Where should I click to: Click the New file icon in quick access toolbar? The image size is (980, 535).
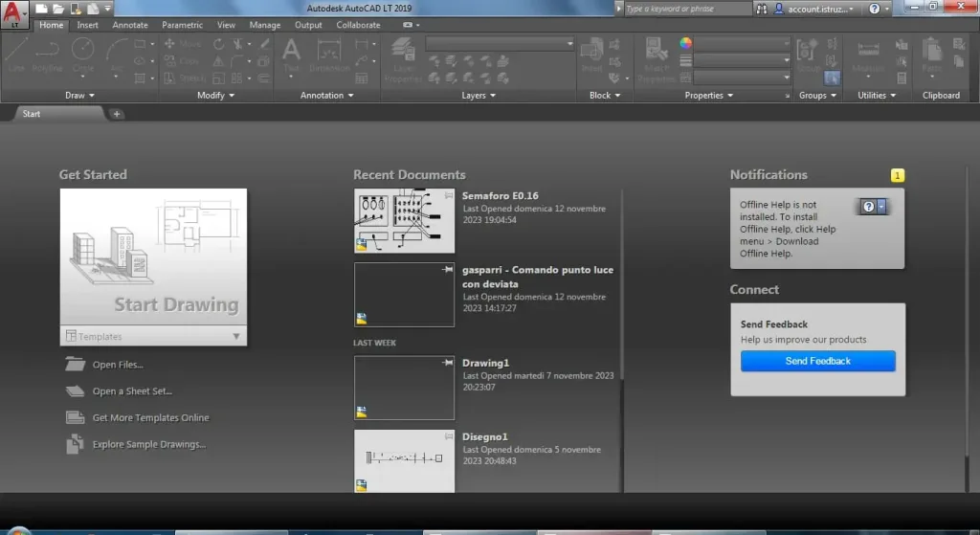43,8
